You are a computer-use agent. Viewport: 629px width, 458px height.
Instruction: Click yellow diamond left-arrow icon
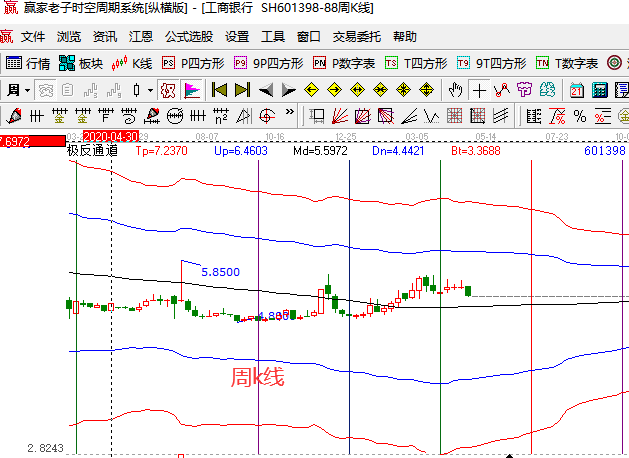coord(311,90)
